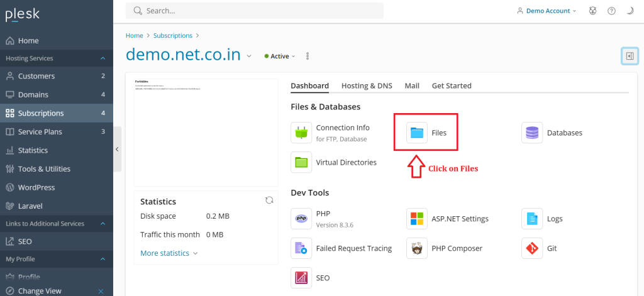Switch to the Dashboard tab
Screen dimensions: 644x296
309,86
